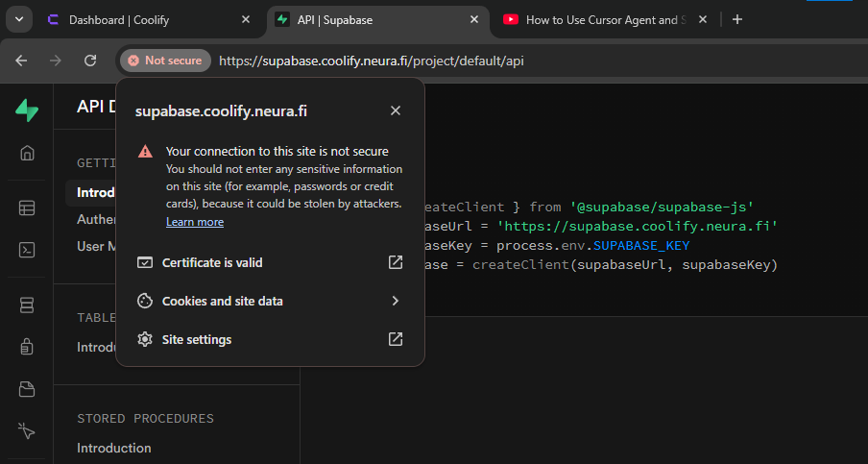
Task: Click the Learn more link
Action: pyautogui.click(x=195, y=222)
